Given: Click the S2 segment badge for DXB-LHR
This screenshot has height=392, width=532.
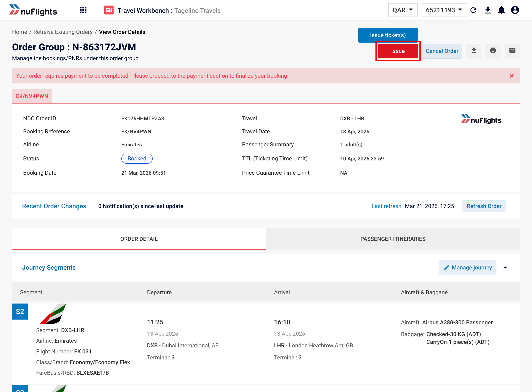Looking at the screenshot, I should click(x=20, y=312).
